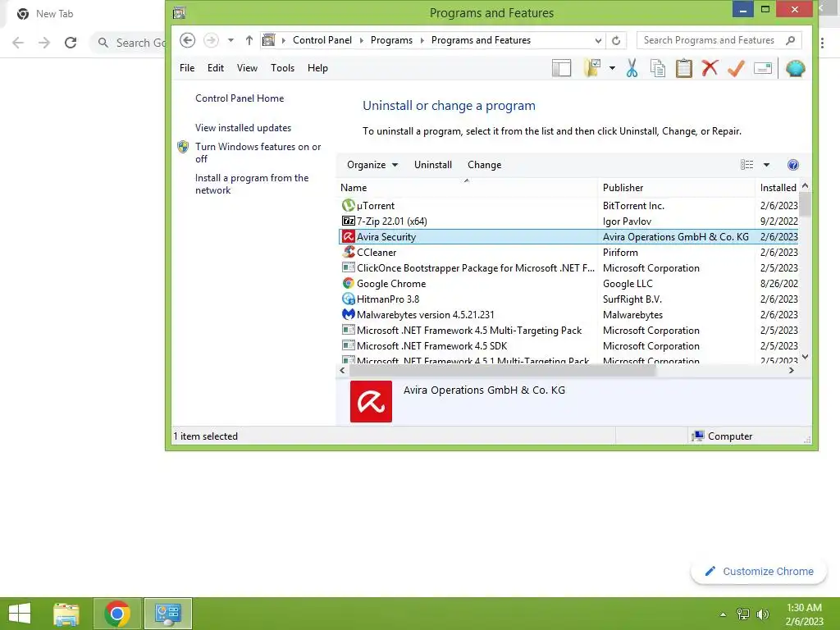Viewport: 840px width, 630px height.
Task: Click the scissors Cut icon in toolbar
Action: click(632, 69)
